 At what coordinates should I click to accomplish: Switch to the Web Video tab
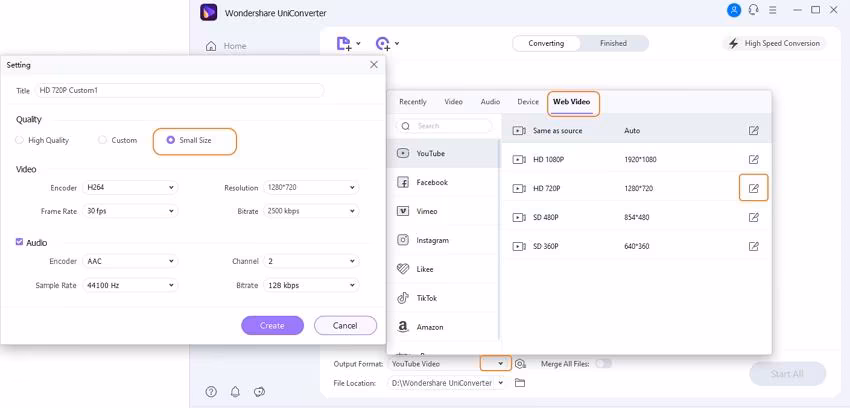click(571, 102)
